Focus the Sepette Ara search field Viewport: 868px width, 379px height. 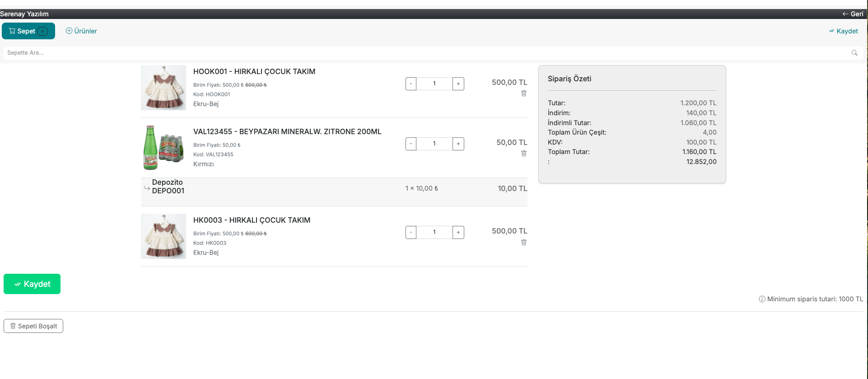tap(425, 53)
